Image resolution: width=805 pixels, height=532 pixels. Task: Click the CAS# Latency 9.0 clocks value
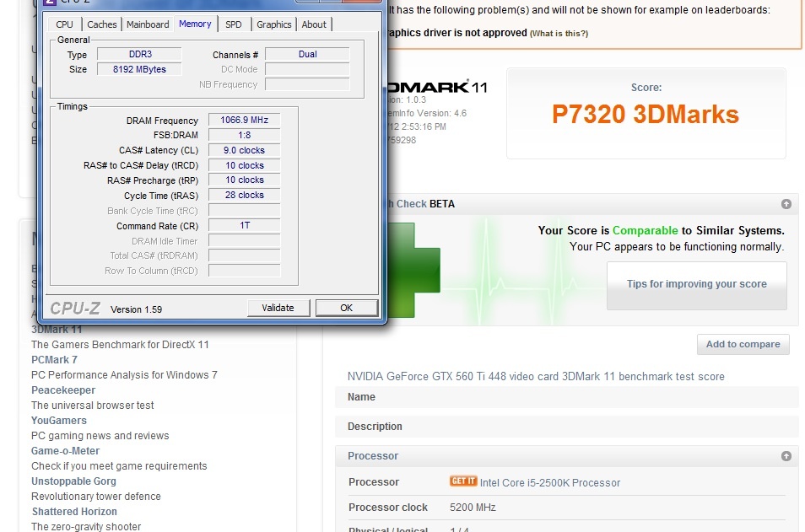pyautogui.click(x=245, y=150)
